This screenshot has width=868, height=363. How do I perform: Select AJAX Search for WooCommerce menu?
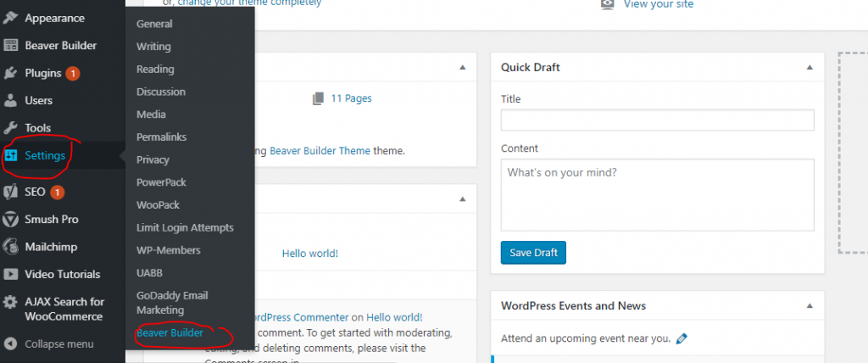(63, 310)
